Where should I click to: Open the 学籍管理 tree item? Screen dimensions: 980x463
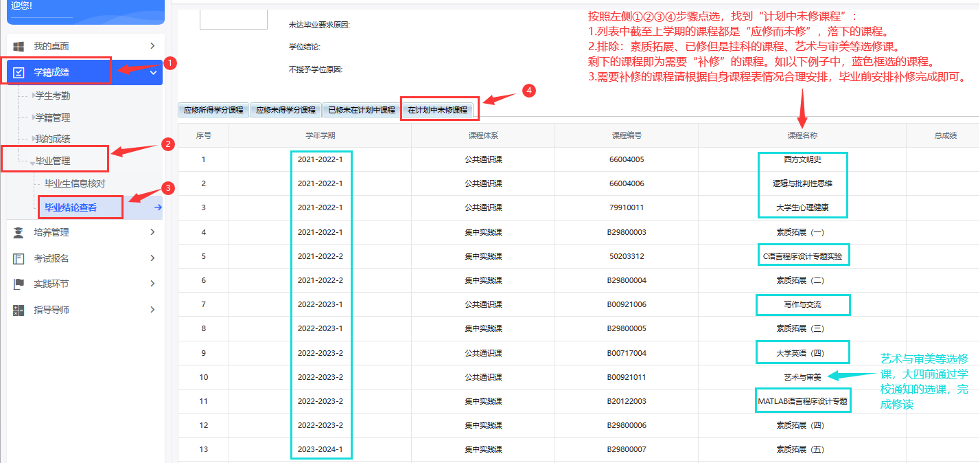52,117
